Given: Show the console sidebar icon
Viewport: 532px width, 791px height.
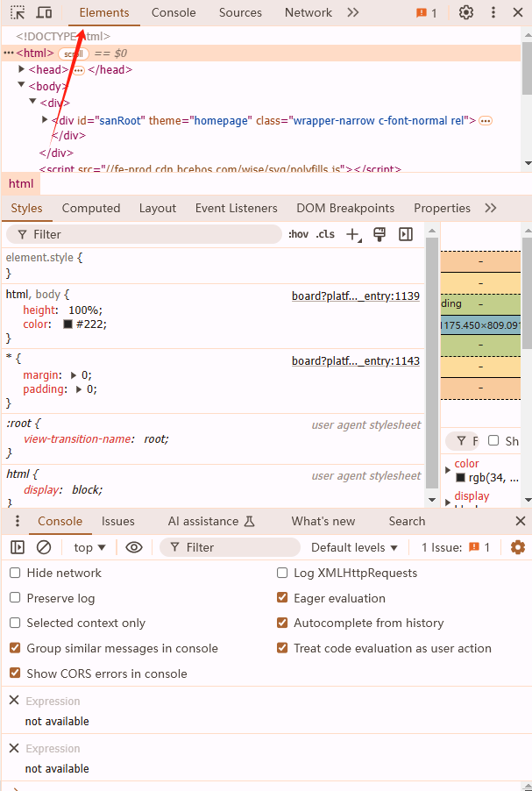Looking at the screenshot, I should tap(18, 547).
